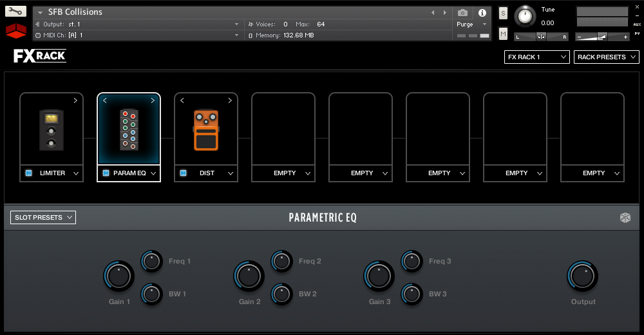Open the FX RACK 1 dropdown
This screenshot has width=644, height=335.
[537, 57]
